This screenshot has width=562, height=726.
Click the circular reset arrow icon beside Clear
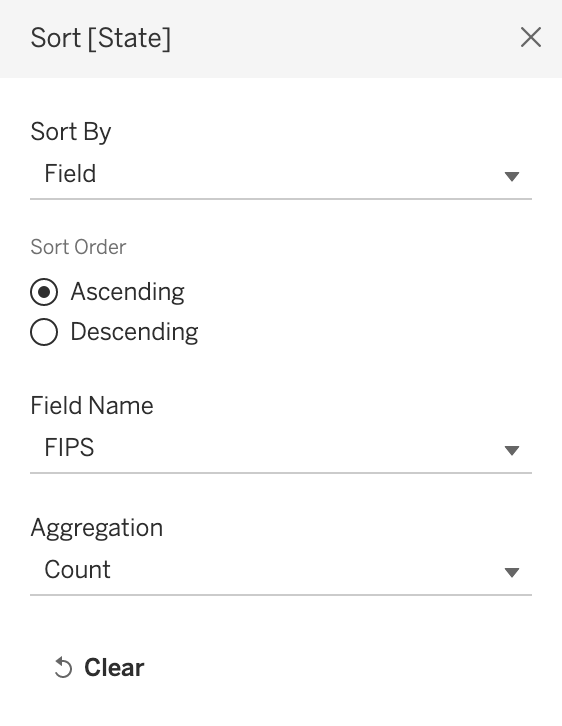pyautogui.click(x=63, y=667)
